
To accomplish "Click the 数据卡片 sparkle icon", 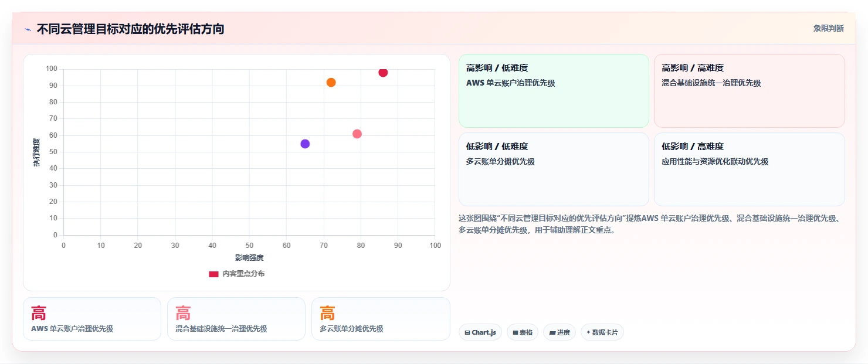I will 588,332.
